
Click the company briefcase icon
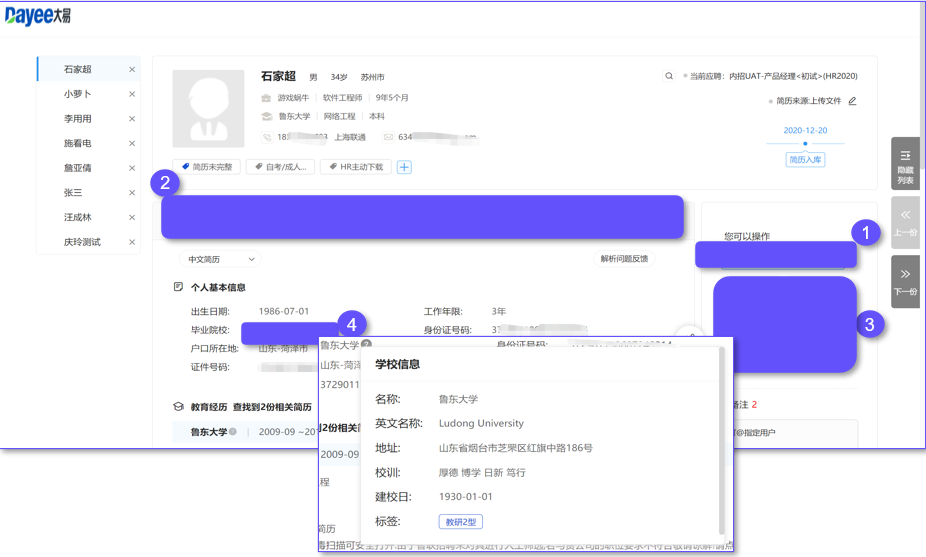click(266, 98)
